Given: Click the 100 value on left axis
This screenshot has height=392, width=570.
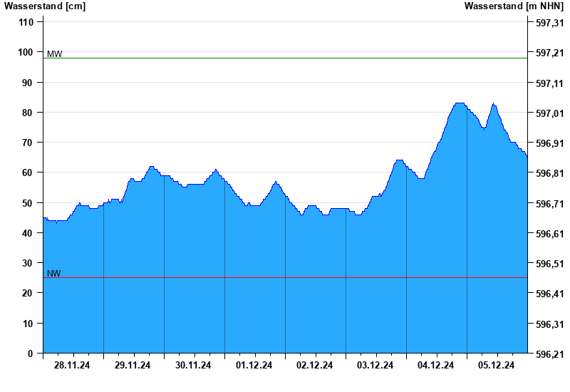Looking at the screenshot, I should [x=26, y=52].
